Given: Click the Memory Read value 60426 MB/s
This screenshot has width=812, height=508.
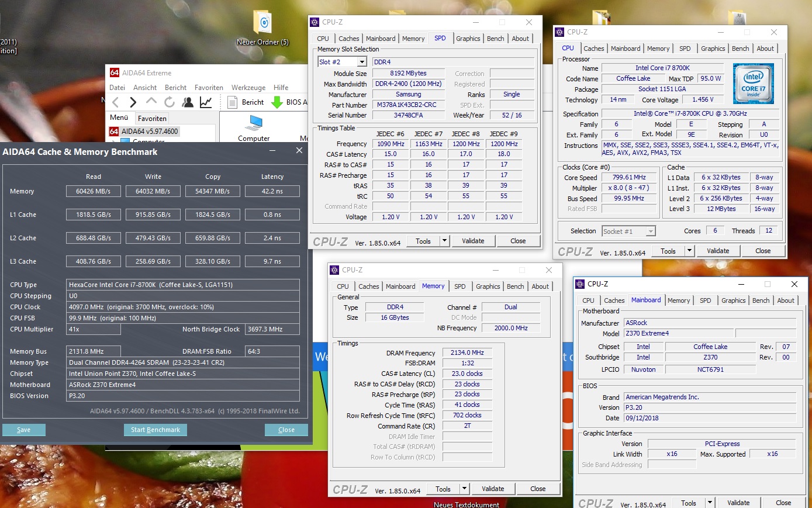Looking at the screenshot, I should [94, 191].
